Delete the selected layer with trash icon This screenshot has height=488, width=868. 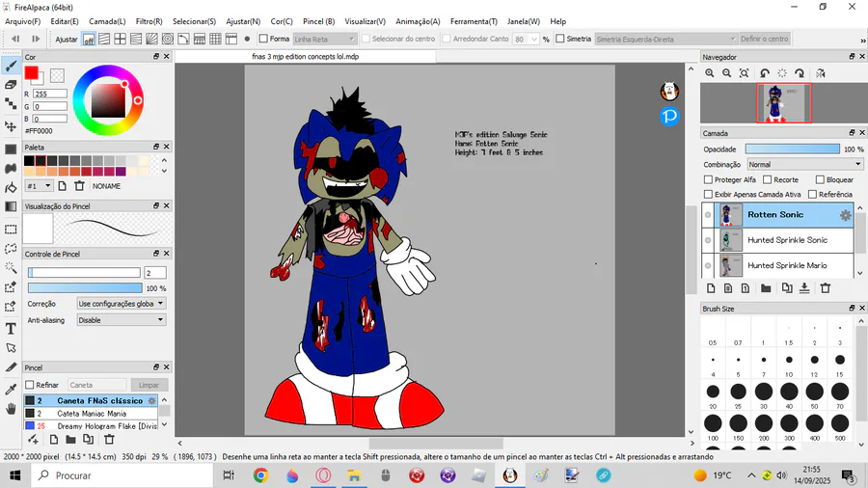(826, 288)
